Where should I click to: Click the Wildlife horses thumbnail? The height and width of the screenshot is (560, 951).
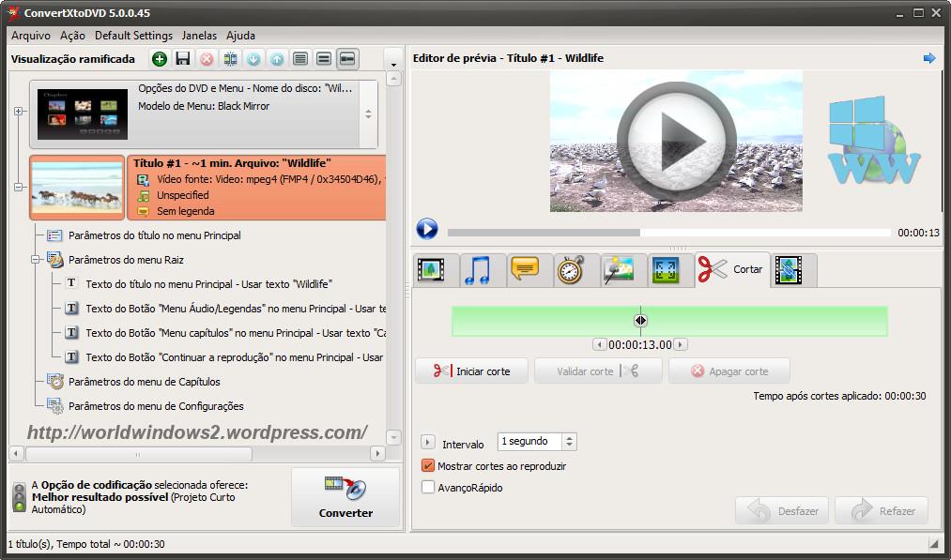pyautogui.click(x=77, y=188)
